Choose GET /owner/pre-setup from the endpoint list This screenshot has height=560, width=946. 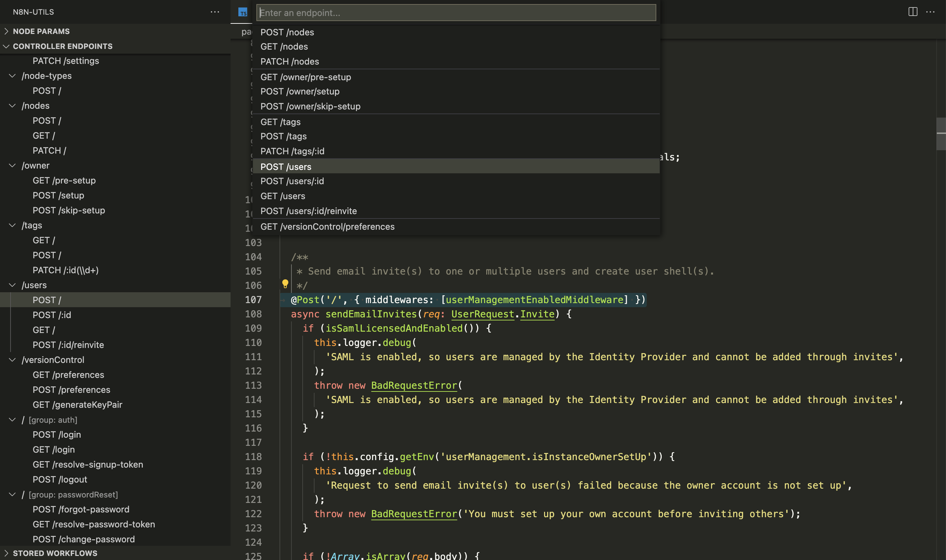[305, 77]
